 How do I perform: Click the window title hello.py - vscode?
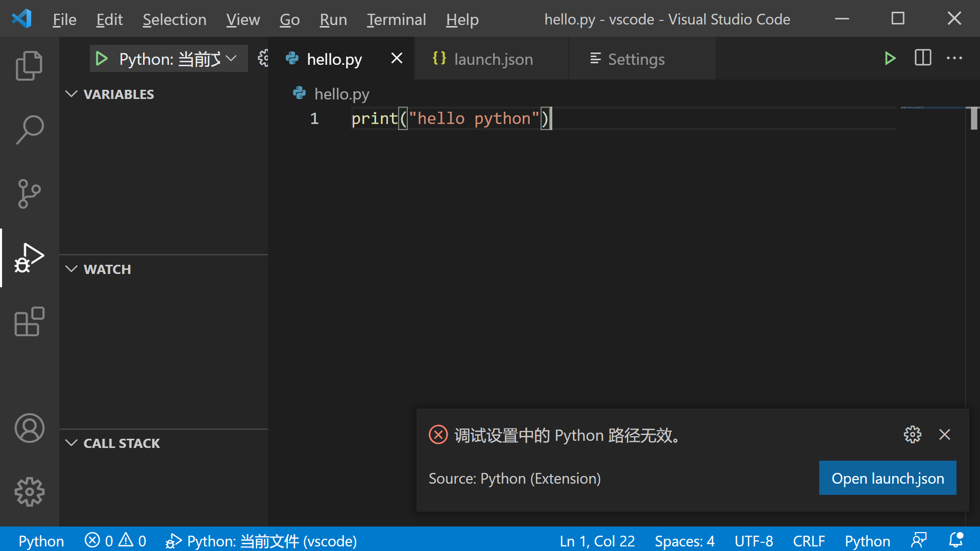click(667, 19)
